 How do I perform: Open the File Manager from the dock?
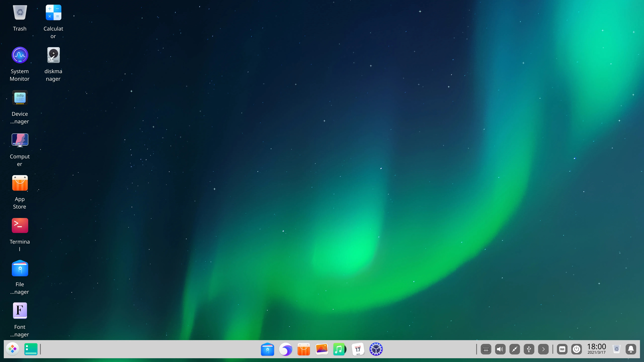pos(268,349)
